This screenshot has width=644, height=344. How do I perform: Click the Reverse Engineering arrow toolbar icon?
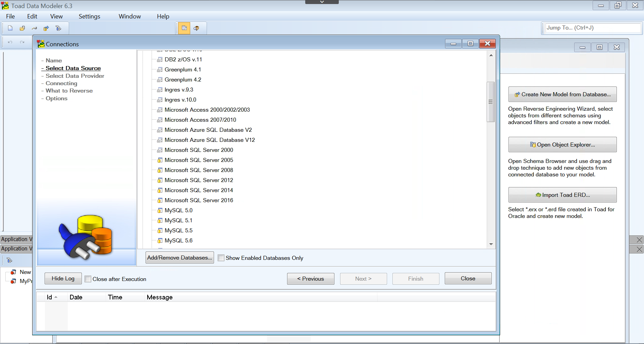click(x=46, y=28)
